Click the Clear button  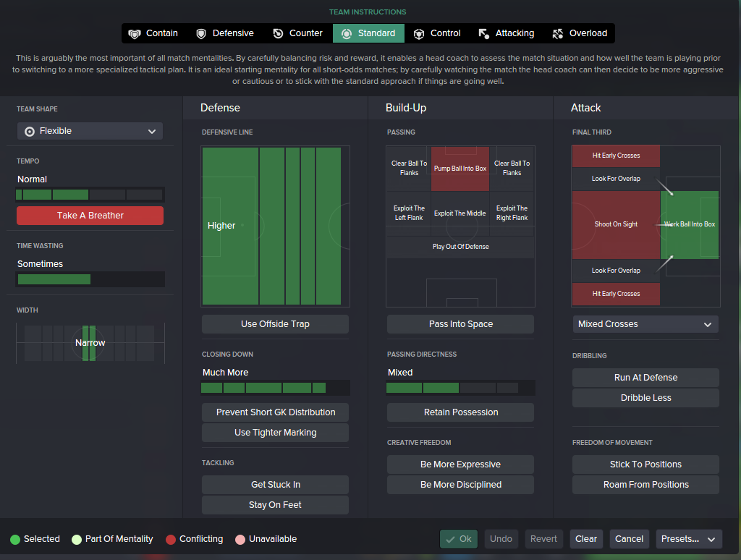586,539
